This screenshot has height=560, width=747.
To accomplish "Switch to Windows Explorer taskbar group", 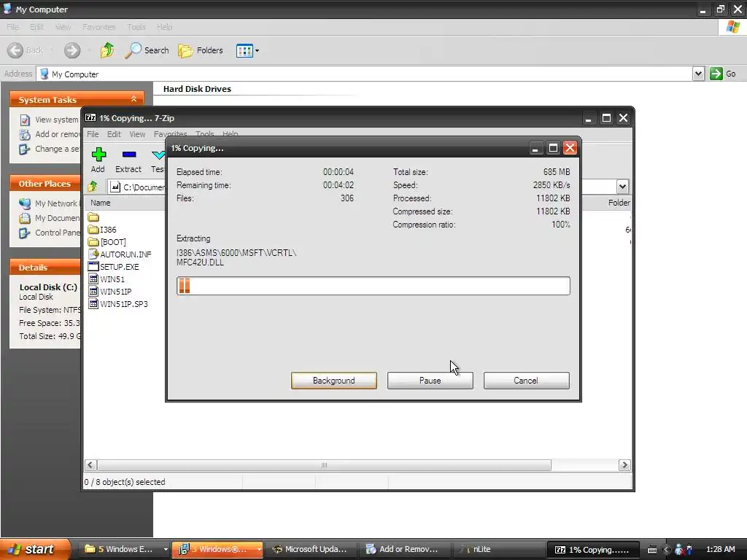I will [125, 549].
